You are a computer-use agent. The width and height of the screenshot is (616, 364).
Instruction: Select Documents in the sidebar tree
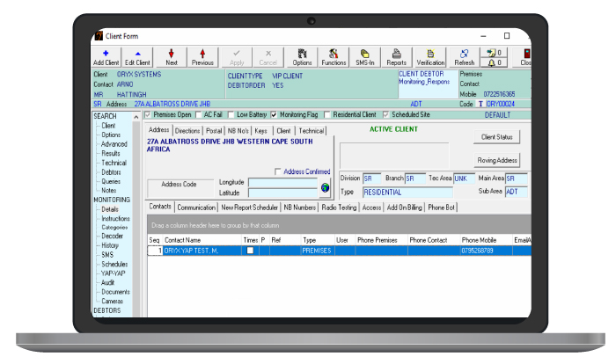click(x=115, y=292)
